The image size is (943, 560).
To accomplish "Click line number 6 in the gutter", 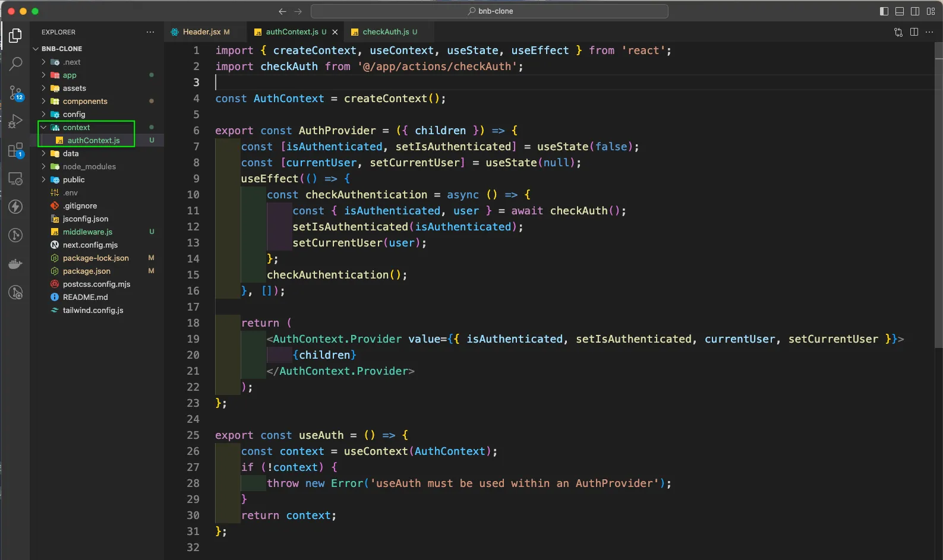I will (196, 131).
